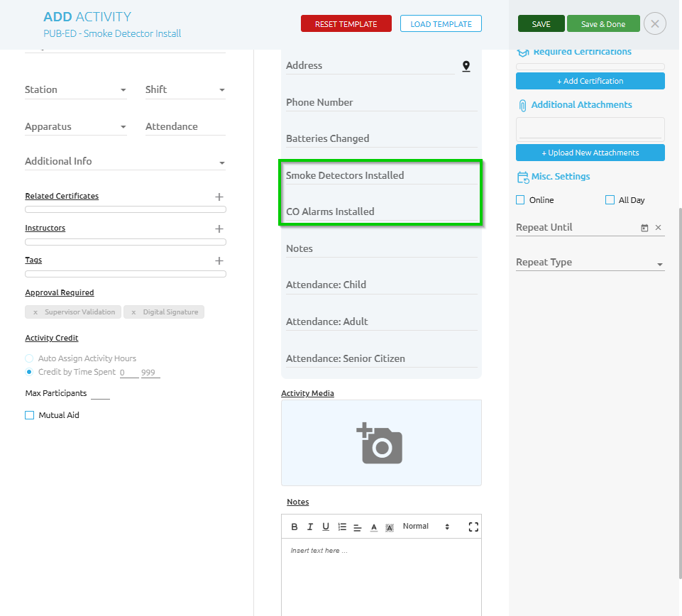Click the add-photo camera icon
The image size is (682, 616).
pos(380,444)
